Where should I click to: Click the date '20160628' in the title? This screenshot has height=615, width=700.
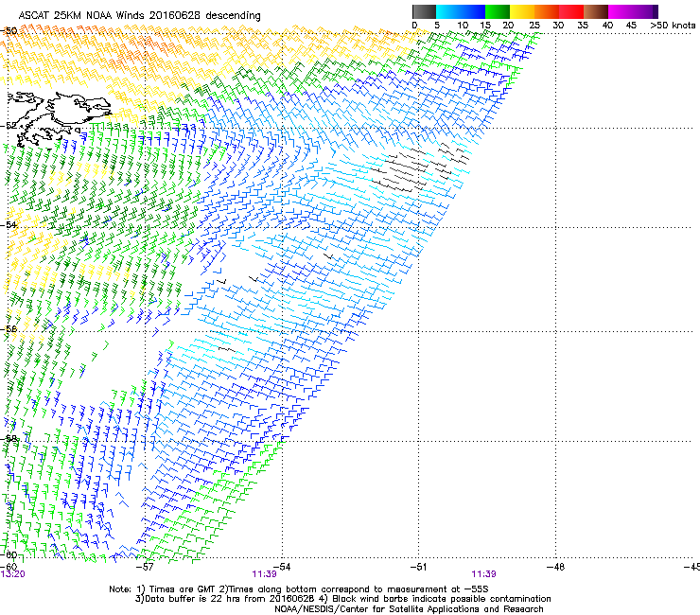[x=175, y=15]
